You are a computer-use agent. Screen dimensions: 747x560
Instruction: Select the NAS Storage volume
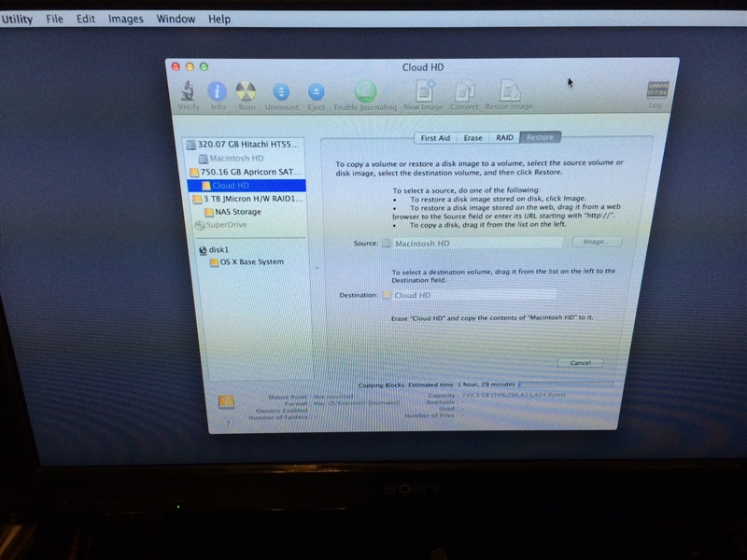tap(233, 212)
